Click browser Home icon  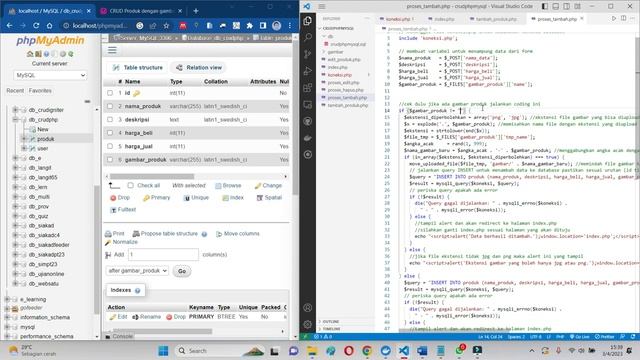point(49,25)
